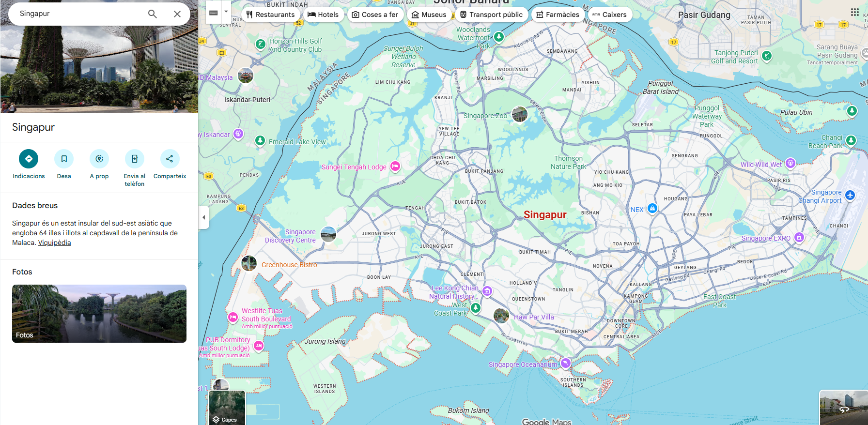Clear the search with the X icon
This screenshot has width=868, height=425.
point(177,14)
